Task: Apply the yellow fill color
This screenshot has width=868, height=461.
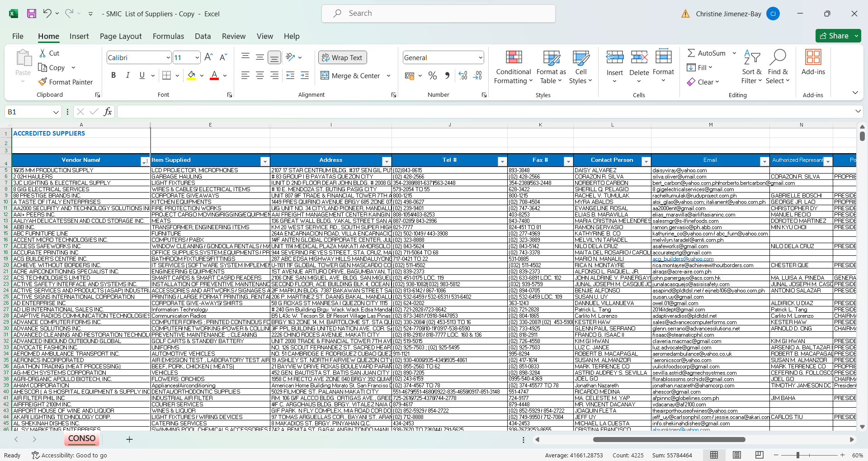Action: [x=192, y=75]
